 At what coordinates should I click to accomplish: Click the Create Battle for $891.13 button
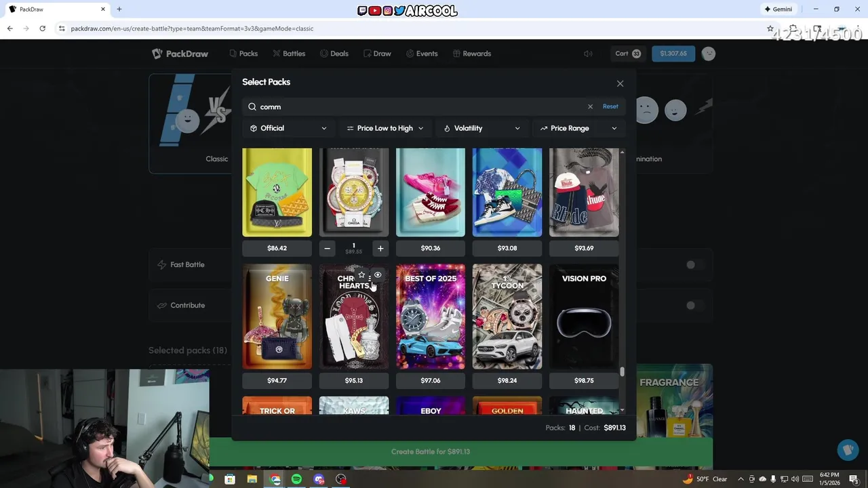coord(431,451)
